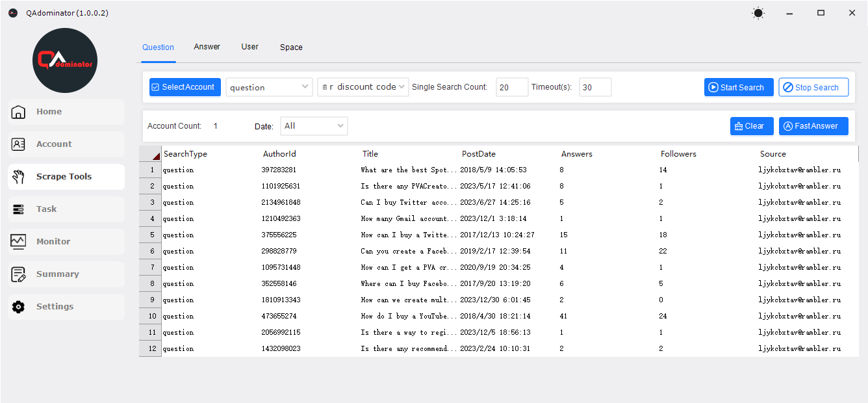Click the Summary notepad icon in sidebar
868x403 pixels.
[x=19, y=274]
